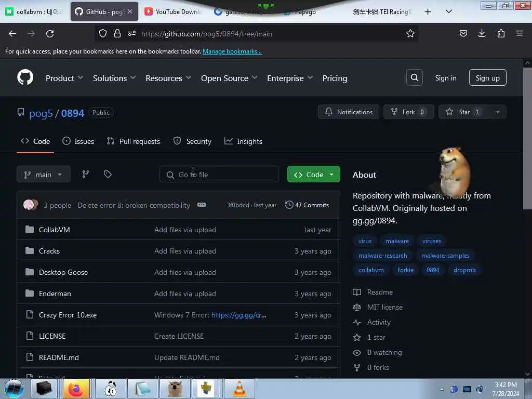This screenshot has height=399, width=532.
Task: Open the Pocket save icon in toolbar
Action: (x=463, y=33)
